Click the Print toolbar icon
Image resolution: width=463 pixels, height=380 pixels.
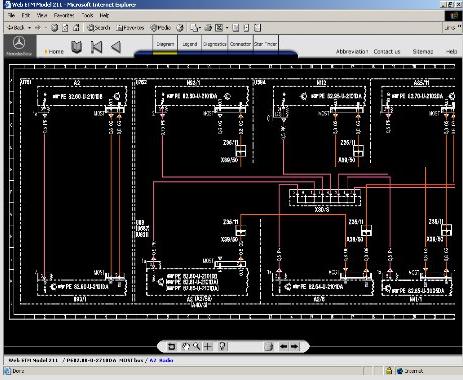coord(208,28)
